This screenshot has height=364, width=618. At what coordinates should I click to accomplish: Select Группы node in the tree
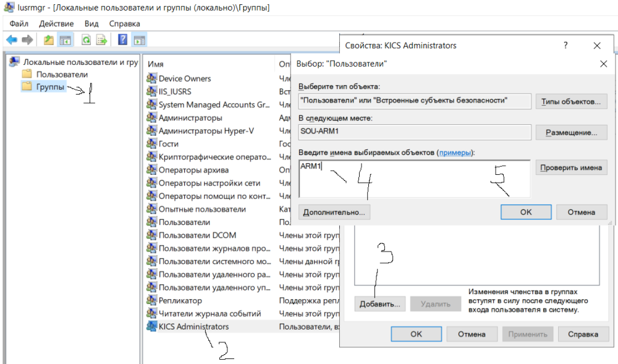50,87
